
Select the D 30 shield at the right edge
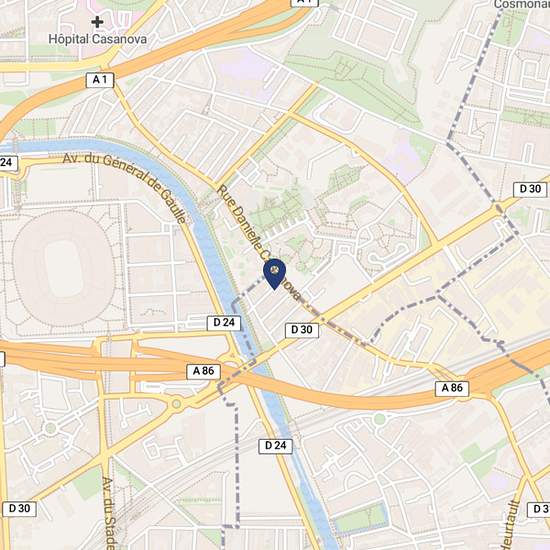(x=530, y=189)
